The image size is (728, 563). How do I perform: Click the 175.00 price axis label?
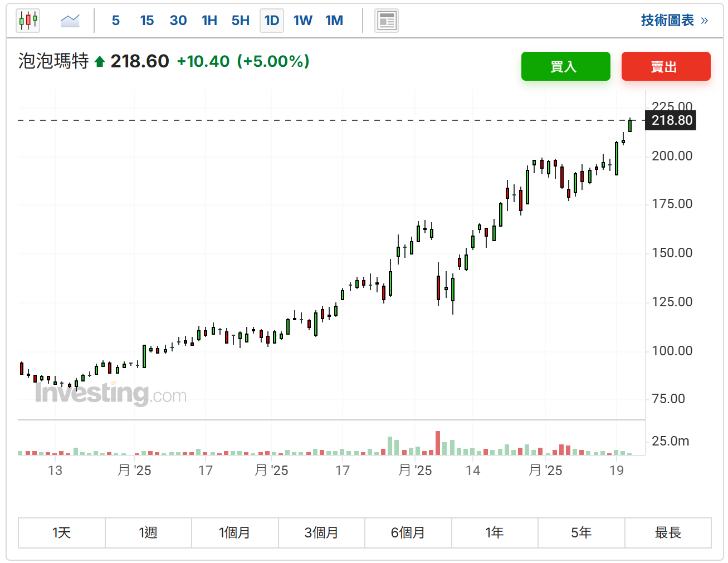tap(672, 204)
